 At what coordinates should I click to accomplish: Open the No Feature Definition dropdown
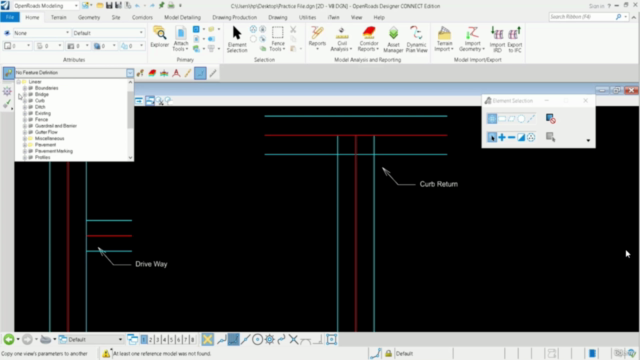click(x=130, y=73)
